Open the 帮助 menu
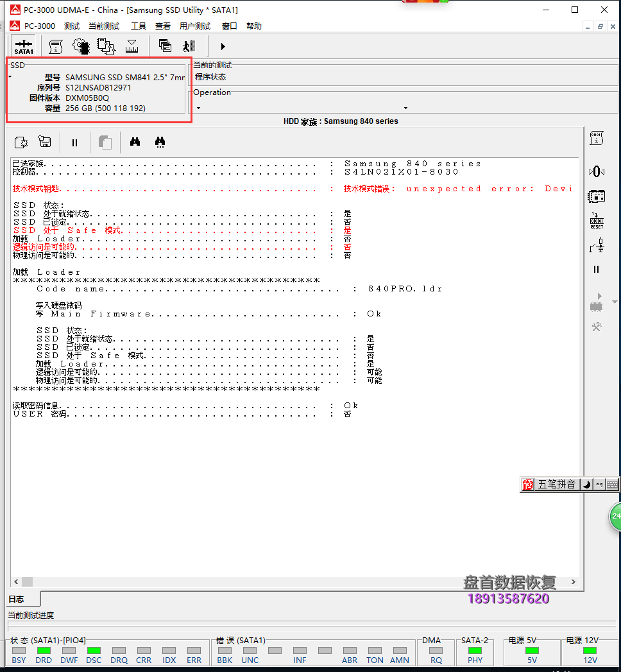The height and width of the screenshot is (672, 621). coord(254,26)
